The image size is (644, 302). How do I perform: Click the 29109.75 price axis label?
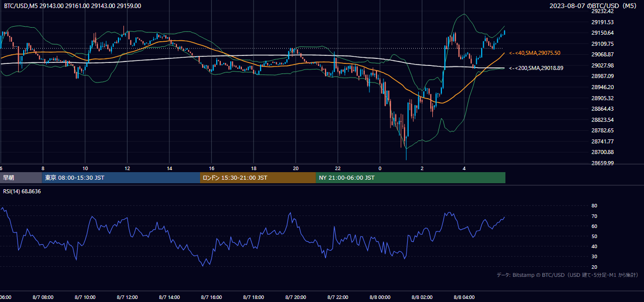pyautogui.click(x=602, y=44)
